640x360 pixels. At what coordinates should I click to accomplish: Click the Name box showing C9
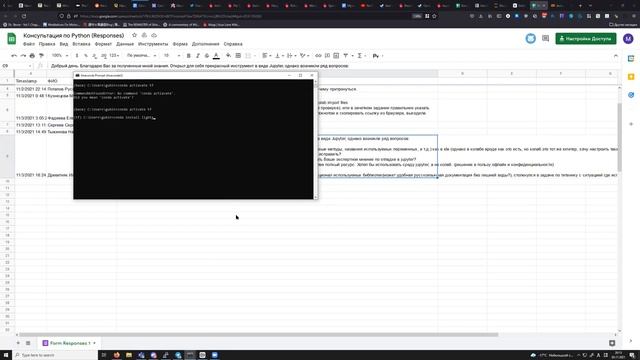pos(16,66)
